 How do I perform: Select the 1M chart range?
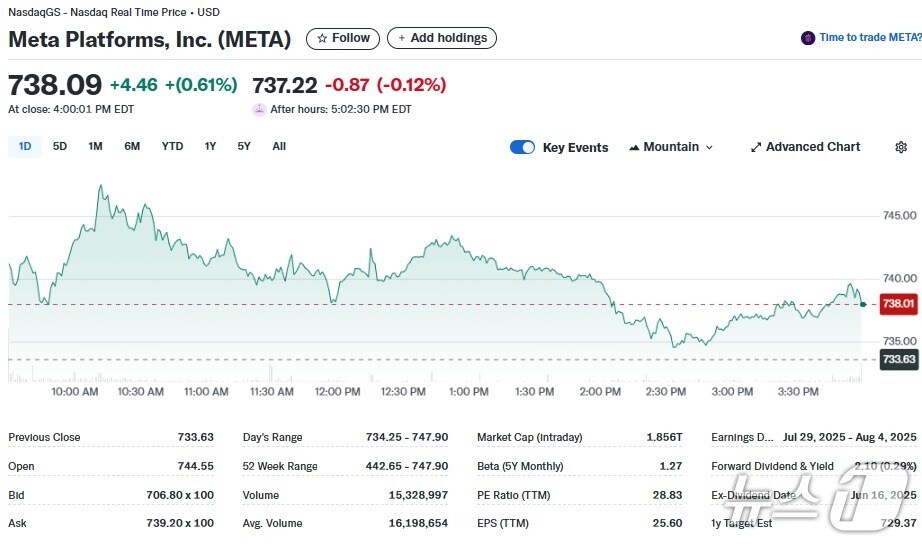coord(95,146)
